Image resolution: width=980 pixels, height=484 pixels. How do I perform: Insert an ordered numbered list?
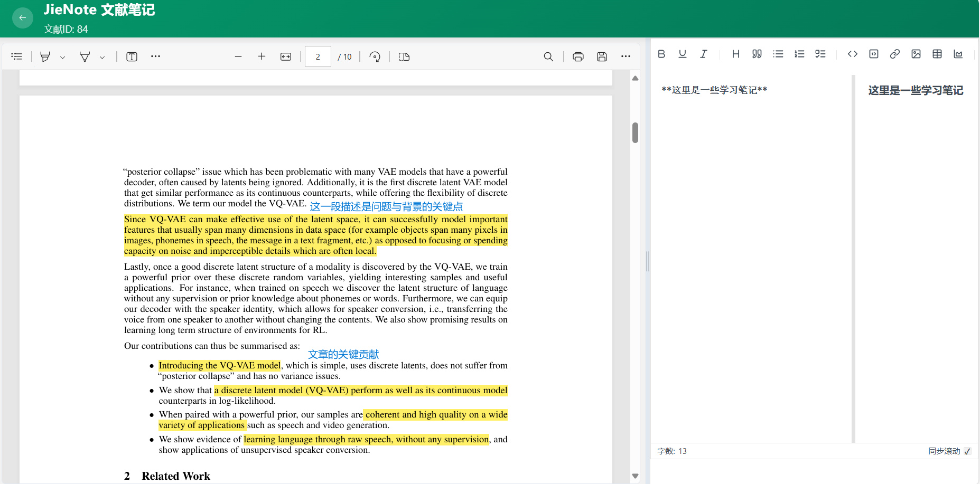799,54
